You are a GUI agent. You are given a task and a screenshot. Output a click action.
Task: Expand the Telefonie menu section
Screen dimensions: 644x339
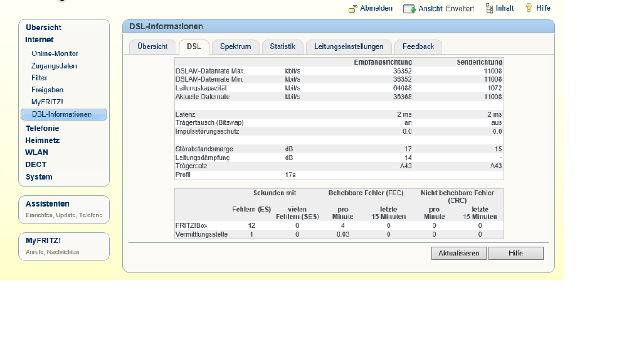[x=42, y=128]
